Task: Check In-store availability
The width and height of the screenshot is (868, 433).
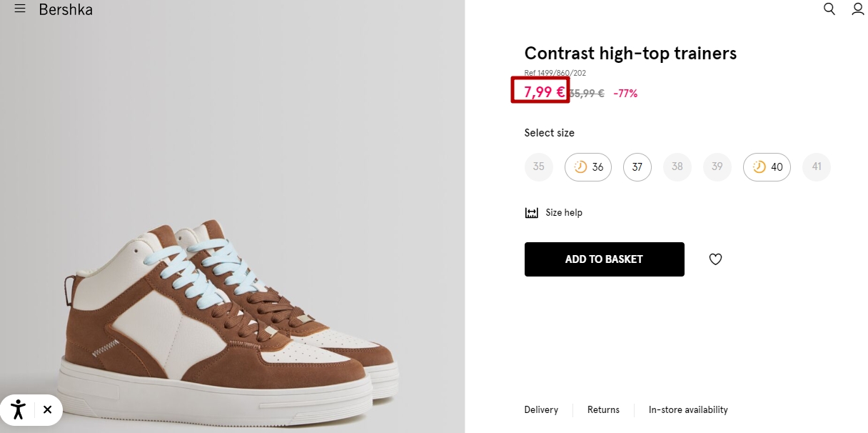Action: pos(688,410)
